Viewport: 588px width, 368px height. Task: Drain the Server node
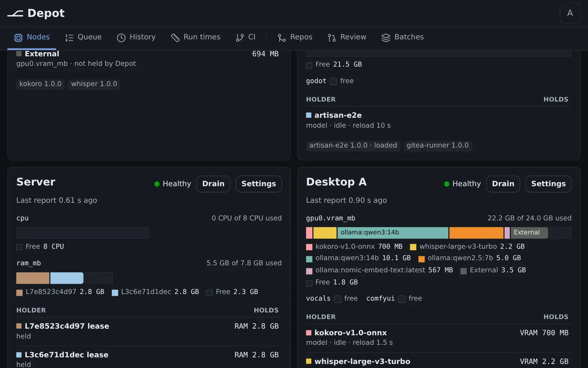(214, 184)
